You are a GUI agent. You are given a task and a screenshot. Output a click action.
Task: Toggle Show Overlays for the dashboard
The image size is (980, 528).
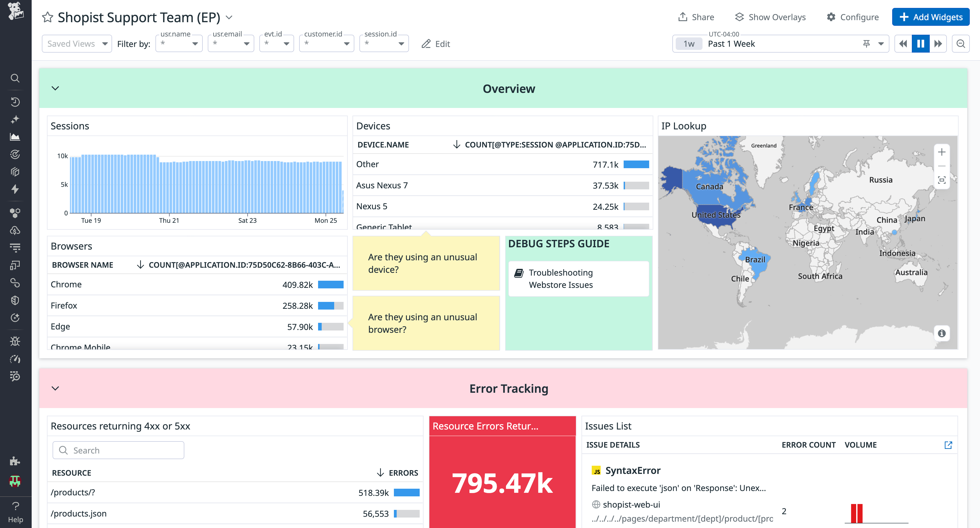tap(770, 17)
